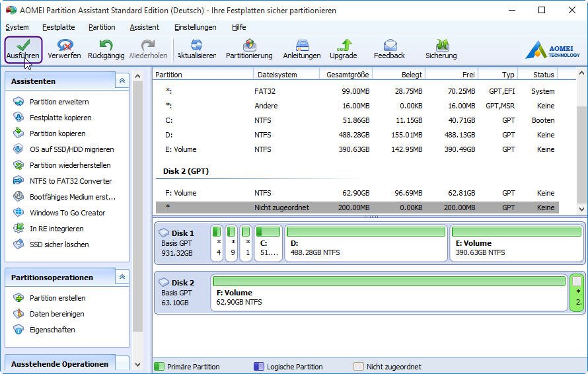The width and height of the screenshot is (588, 374).
Task: Select the FAT32 EFI partition row
Action: coord(357,91)
